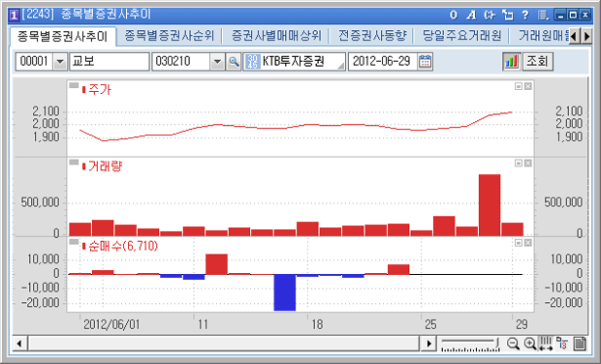Expand the 030210 stock code dropdown

[x=217, y=62]
